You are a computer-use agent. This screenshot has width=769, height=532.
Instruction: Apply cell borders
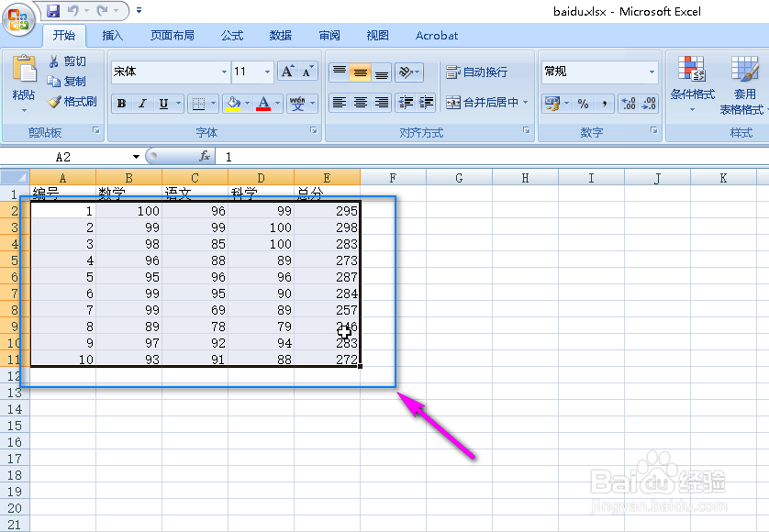pos(198,104)
